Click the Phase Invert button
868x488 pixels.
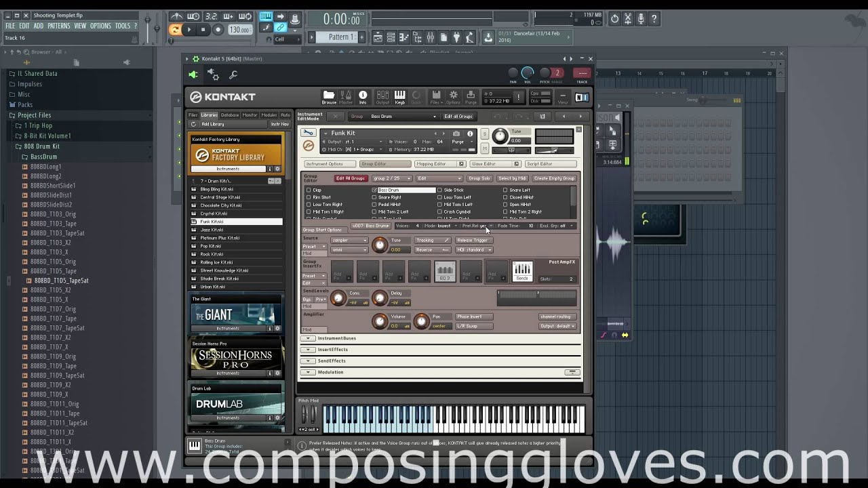[x=473, y=317]
